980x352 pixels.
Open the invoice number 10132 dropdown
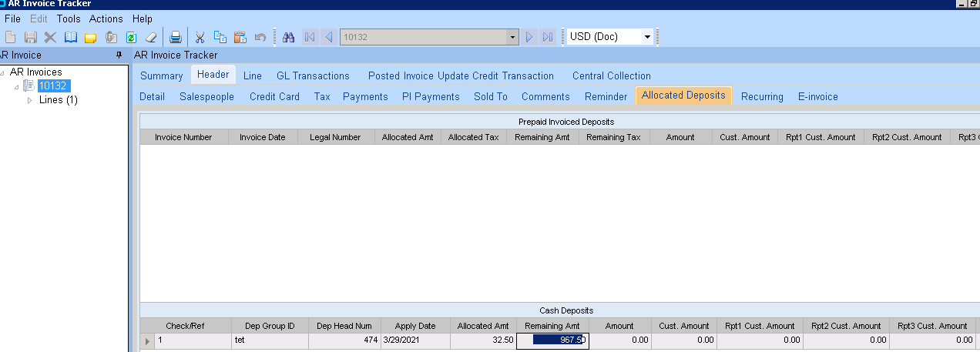513,37
